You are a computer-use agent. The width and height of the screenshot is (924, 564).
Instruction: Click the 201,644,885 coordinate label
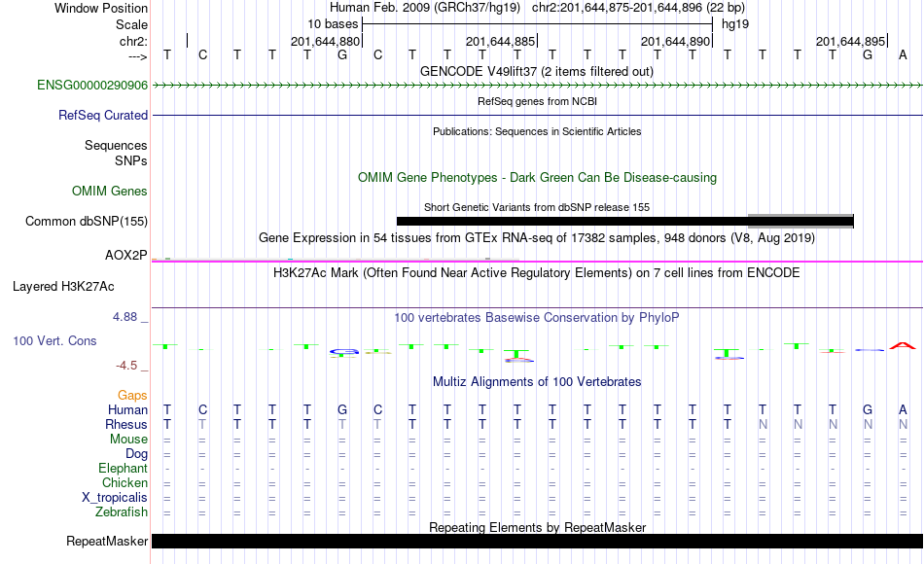[500, 41]
